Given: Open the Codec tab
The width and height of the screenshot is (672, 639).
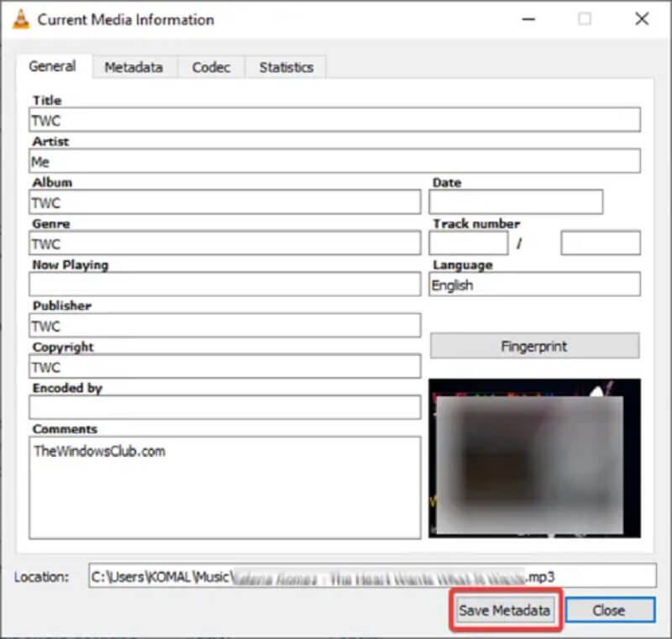Looking at the screenshot, I should pyautogui.click(x=210, y=67).
